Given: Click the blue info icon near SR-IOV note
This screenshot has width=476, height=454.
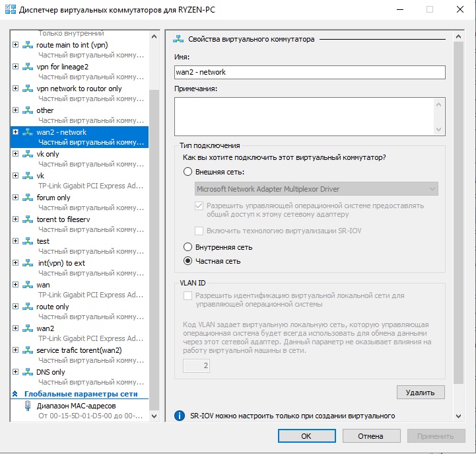Looking at the screenshot, I should [180, 416].
